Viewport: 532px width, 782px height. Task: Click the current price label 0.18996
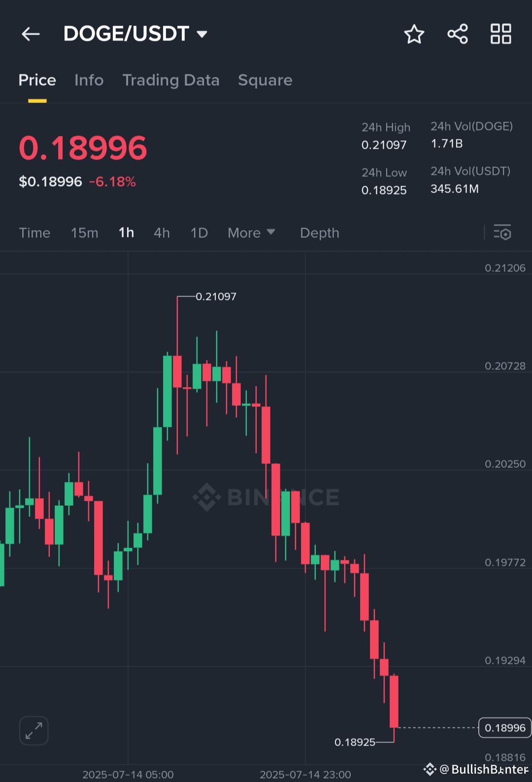pos(83,146)
